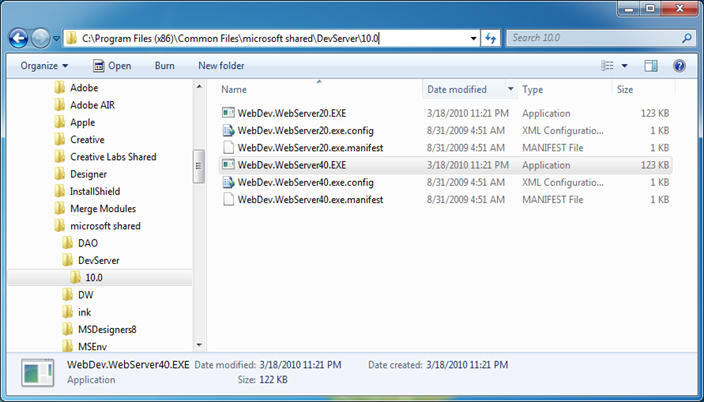Select the WebDev.WebServer40.exe.config file icon
The image size is (704, 402).
tap(229, 182)
